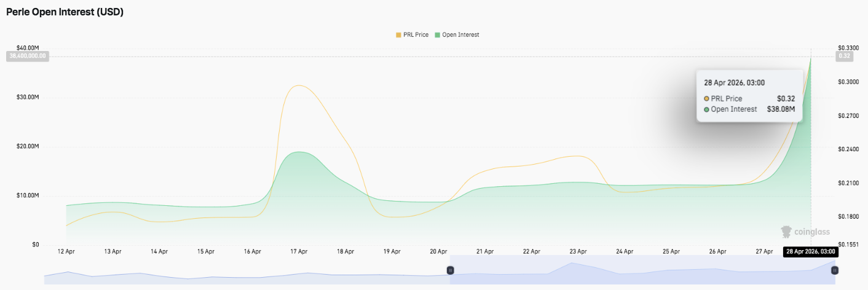Click the 0.32 right axis crosshair label
This screenshot has height=290, width=868.
click(843, 56)
